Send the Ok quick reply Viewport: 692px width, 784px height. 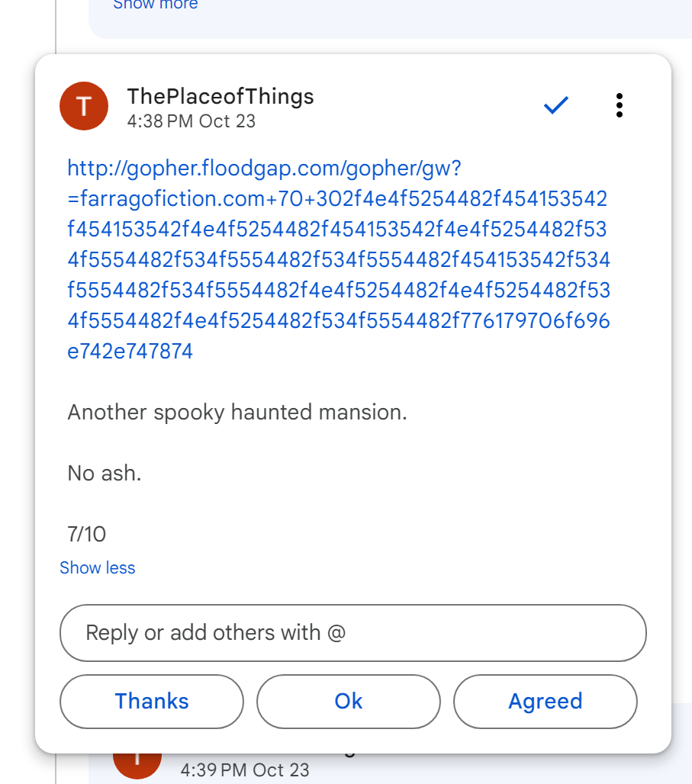pos(349,701)
